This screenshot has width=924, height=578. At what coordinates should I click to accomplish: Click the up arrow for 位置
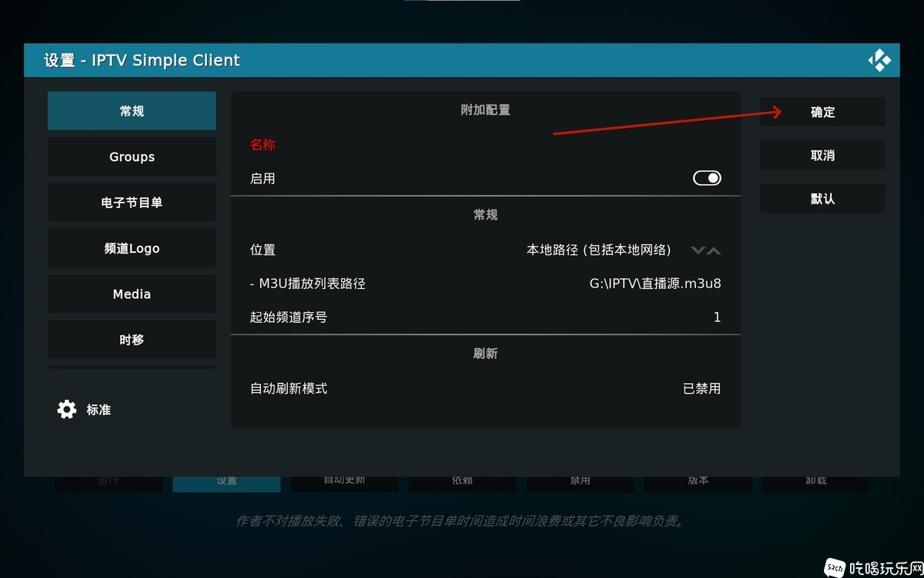pyautogui.click(x=714, y=250)
